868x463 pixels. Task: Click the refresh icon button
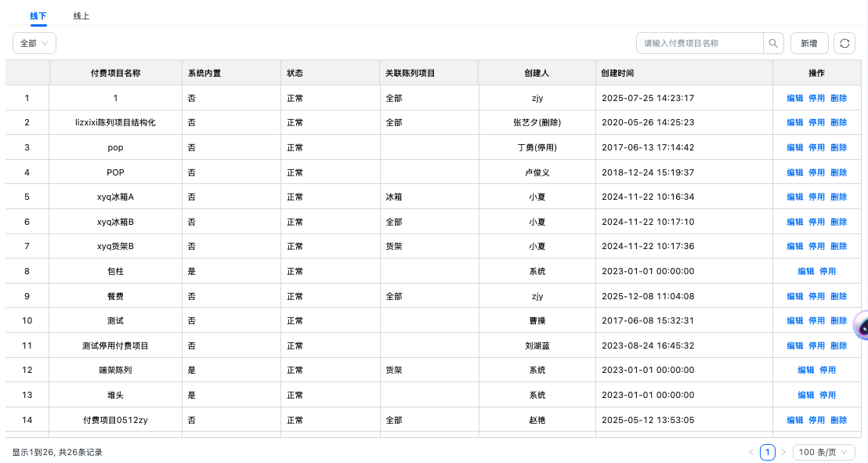tap(844, 44)
